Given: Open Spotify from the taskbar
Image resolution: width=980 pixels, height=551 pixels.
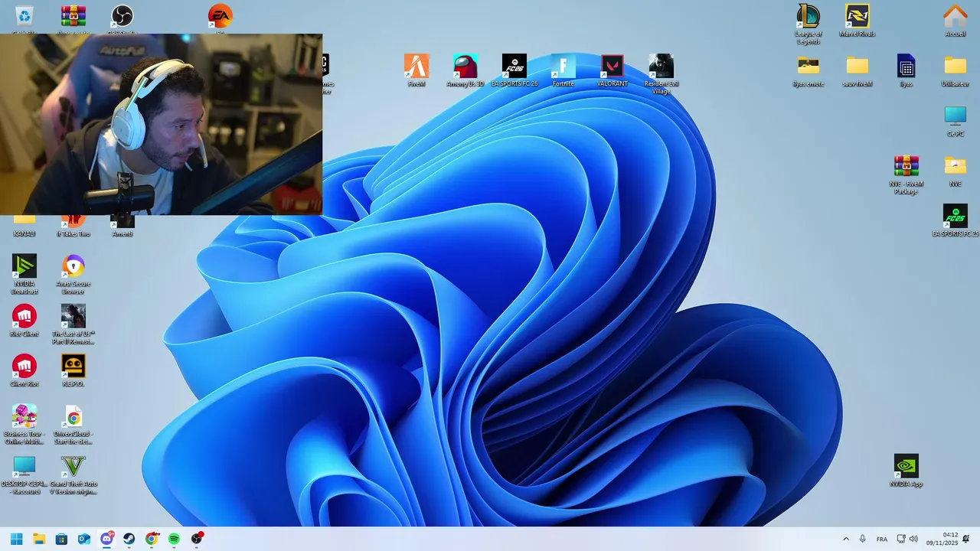Looking at the screenshot, I should (x=175, y=539).
